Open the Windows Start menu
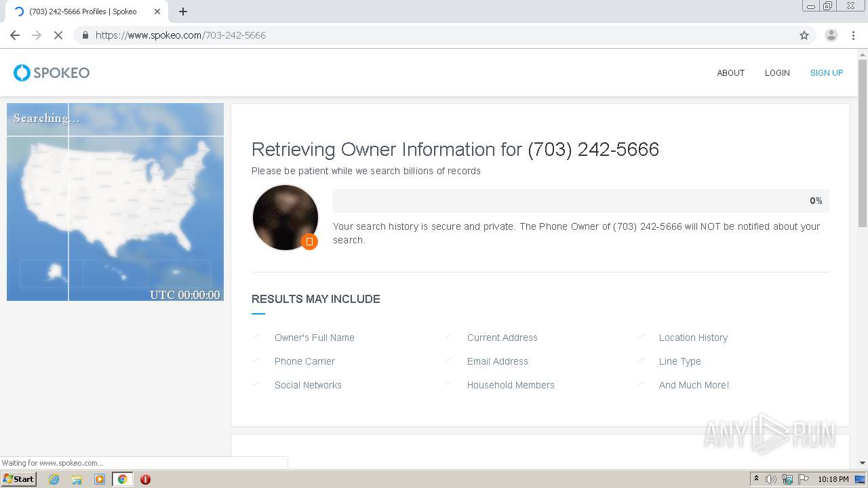Image resolution: width=868 pixels, height=488 pixels. (x=18, y=479)
